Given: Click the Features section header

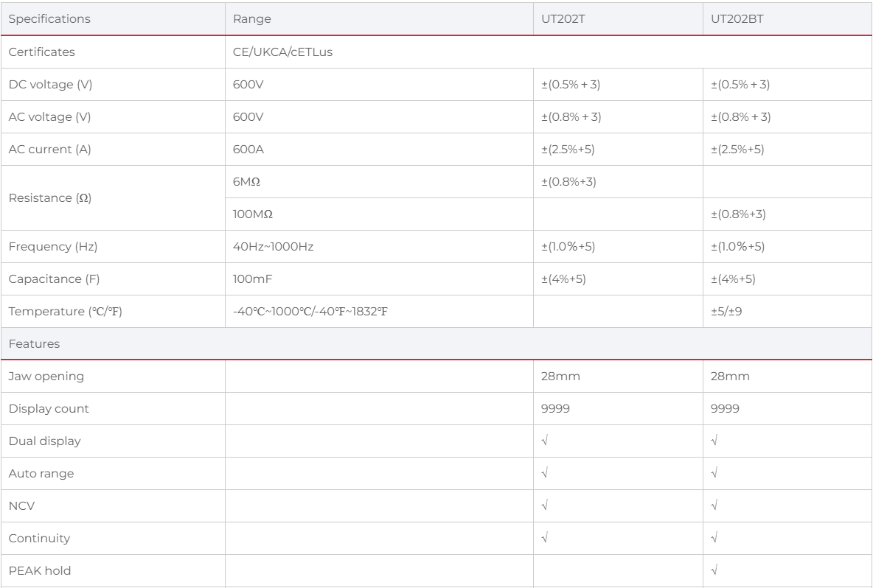Looking at the screenshot, I should click(34, 344).
